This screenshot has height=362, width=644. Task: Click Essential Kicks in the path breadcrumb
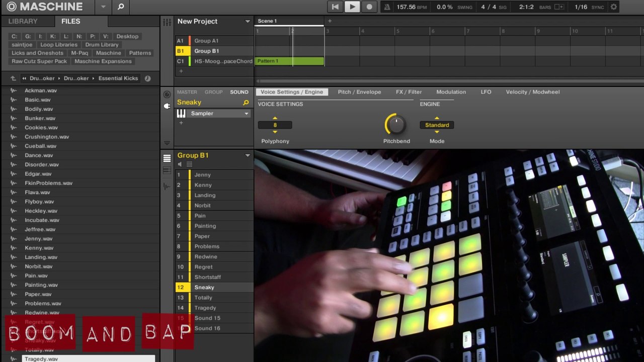click(x=118, y=78)
